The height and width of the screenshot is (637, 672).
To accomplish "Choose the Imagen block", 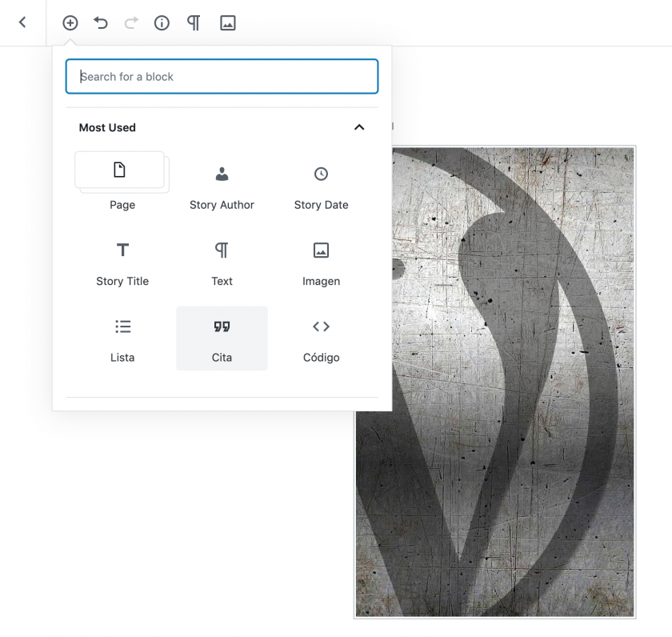I will tap(321, 262).
